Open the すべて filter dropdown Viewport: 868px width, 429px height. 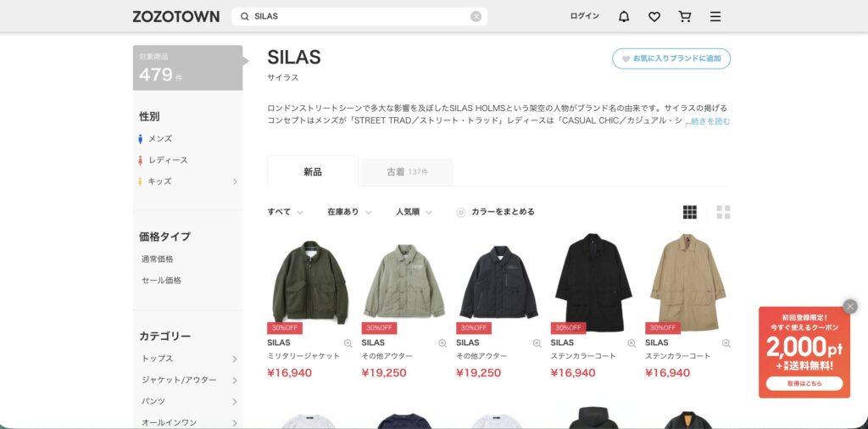[285, 212]
